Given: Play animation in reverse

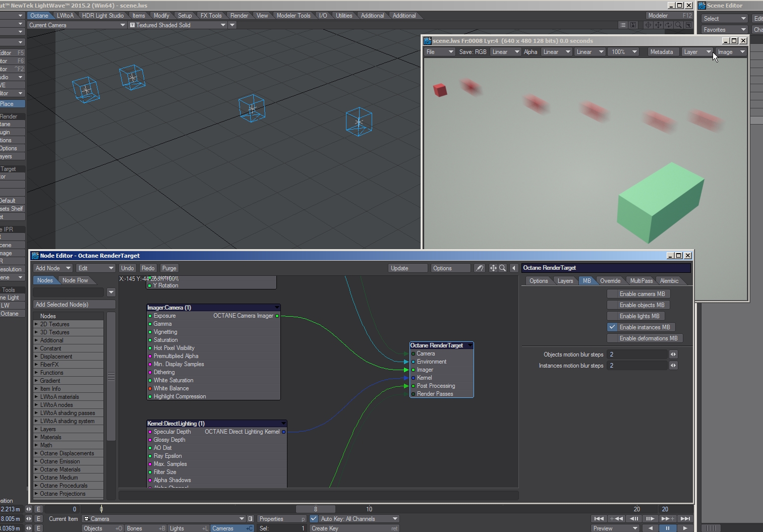Looking at the screenshot, I should click(x=651, y=528).
